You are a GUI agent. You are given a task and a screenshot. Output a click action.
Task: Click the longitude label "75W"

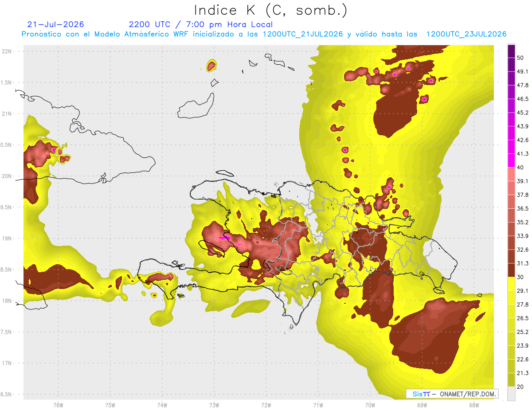click(x=110, y=405)
